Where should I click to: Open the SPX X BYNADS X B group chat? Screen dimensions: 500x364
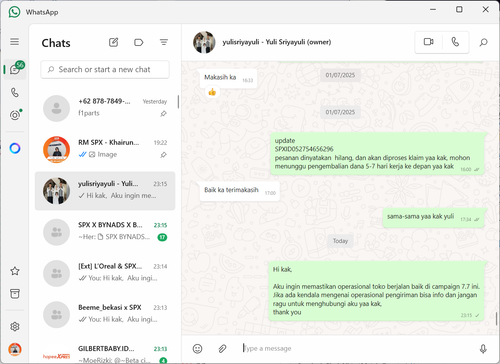pos(105,232)
